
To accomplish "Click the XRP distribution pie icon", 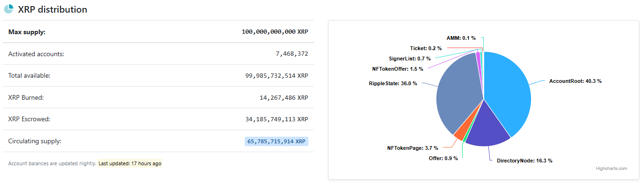I will pos(8,9).
